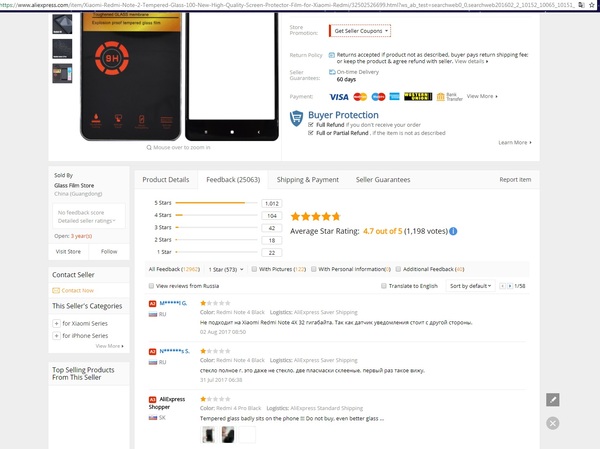Click the round close floating button
This screenshot has height=449, width=600.
[x=553, y=423]
